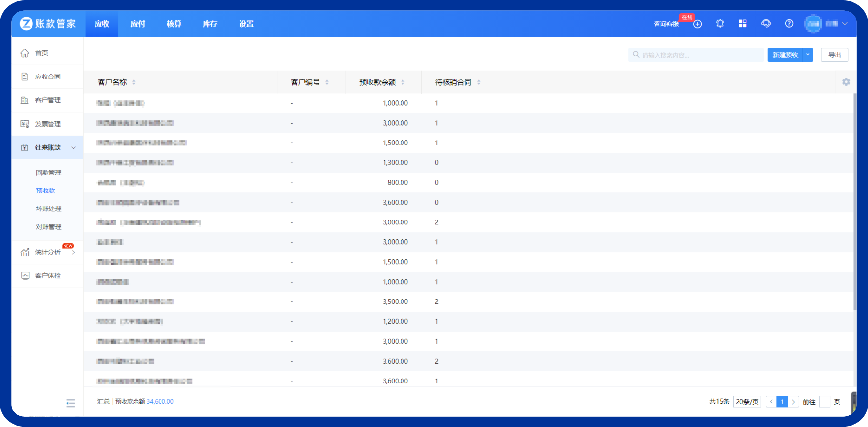Go to 首页 in sidebar
The height and width of the screenshot is (427, 868).
(x=42, y=53)
